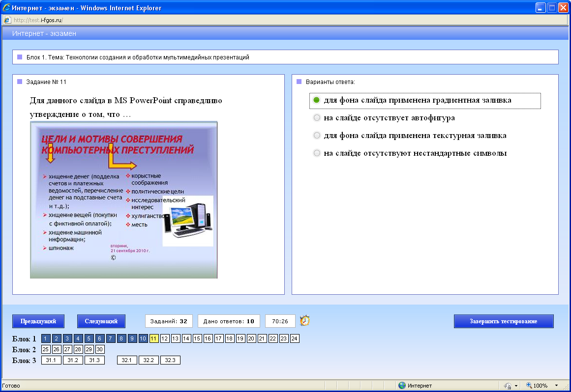Jump to question 2 in Блок 1
Screen dimensions: 571x392
coord(57,338)
